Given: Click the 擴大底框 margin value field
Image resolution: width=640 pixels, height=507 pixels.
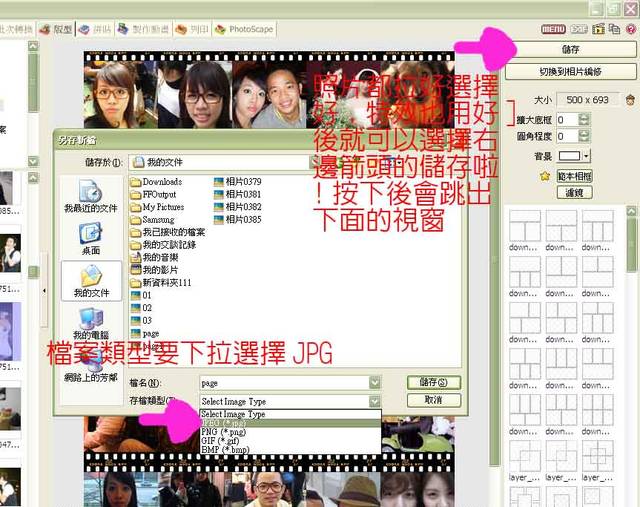Looking at the screenshot, I should 567,120.
